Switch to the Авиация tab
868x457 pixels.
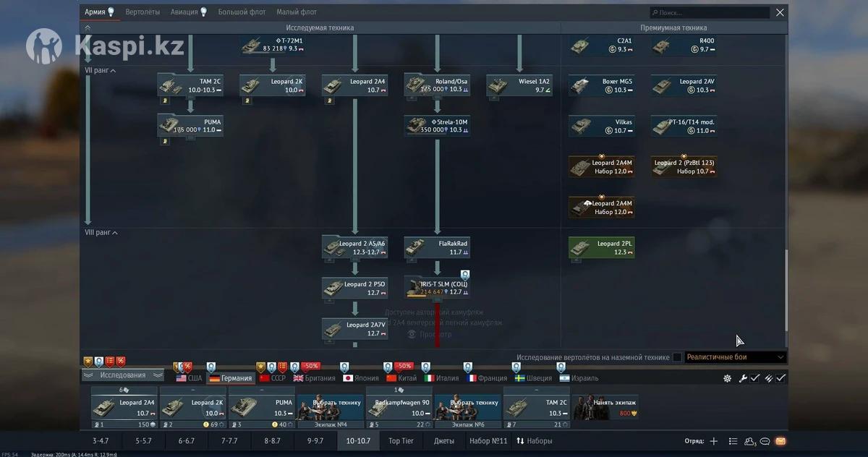(x=188, y=12)
